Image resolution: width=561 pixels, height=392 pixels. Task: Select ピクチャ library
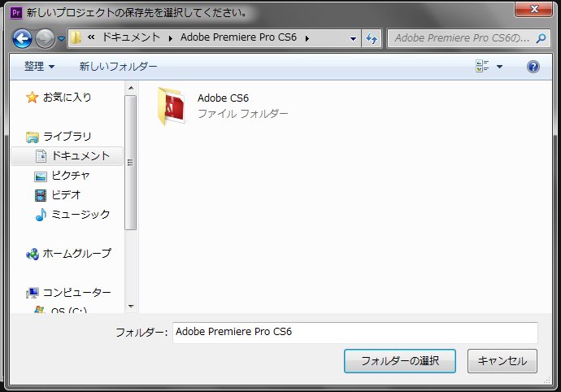click(x=70, y=176)
